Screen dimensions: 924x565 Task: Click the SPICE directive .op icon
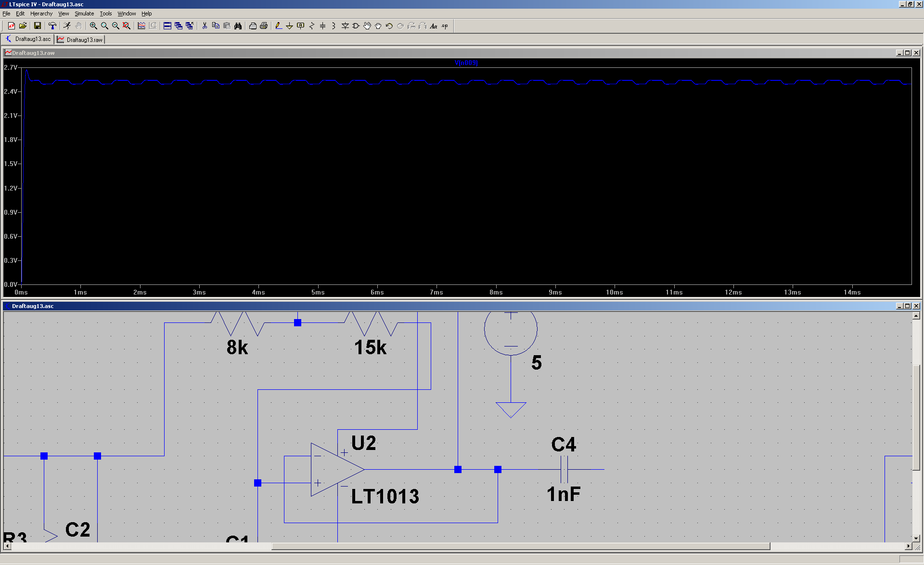[x=445, y=26]
